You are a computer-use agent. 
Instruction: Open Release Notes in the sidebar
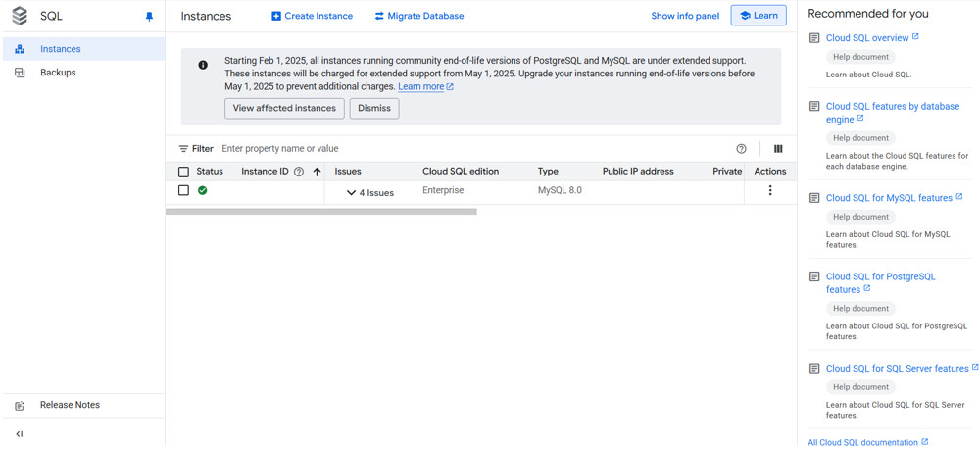[70, 405]
